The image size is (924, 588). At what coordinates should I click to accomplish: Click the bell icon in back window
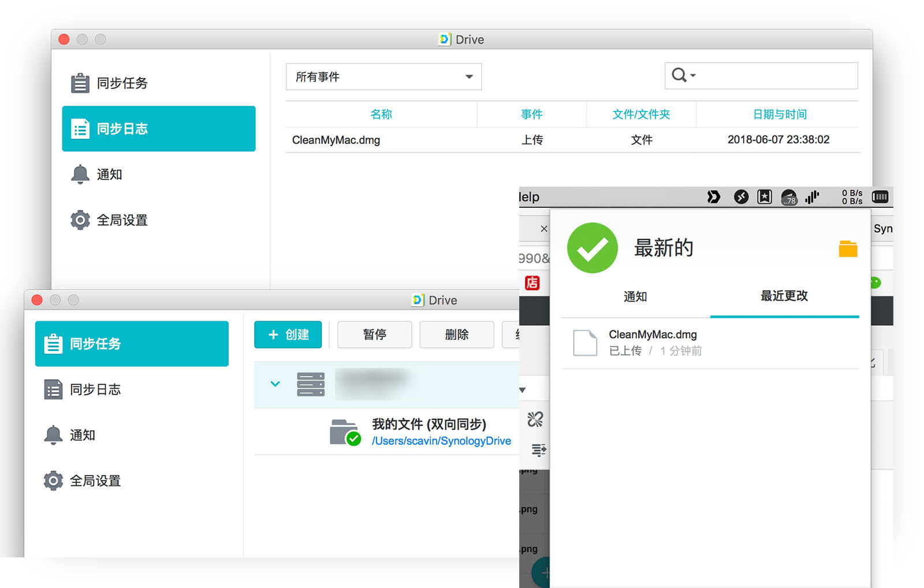tap(80, 174)
